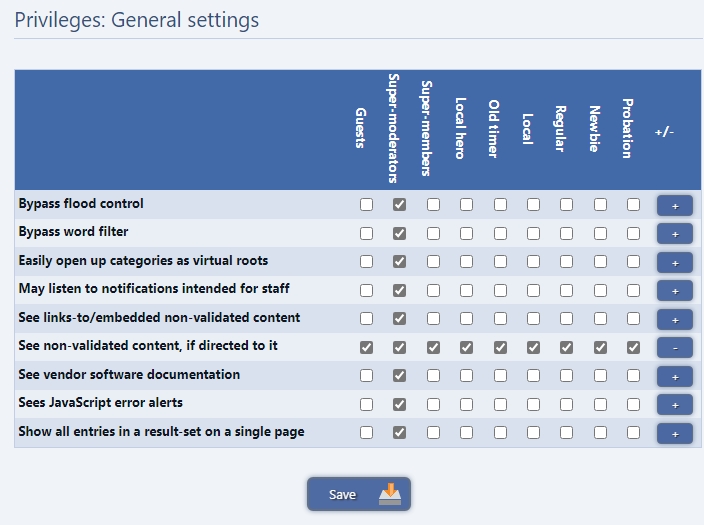Enable Bypass flood control for Guests
The height and width of the screenshot is (525, 704).
[x=366, y=205]
